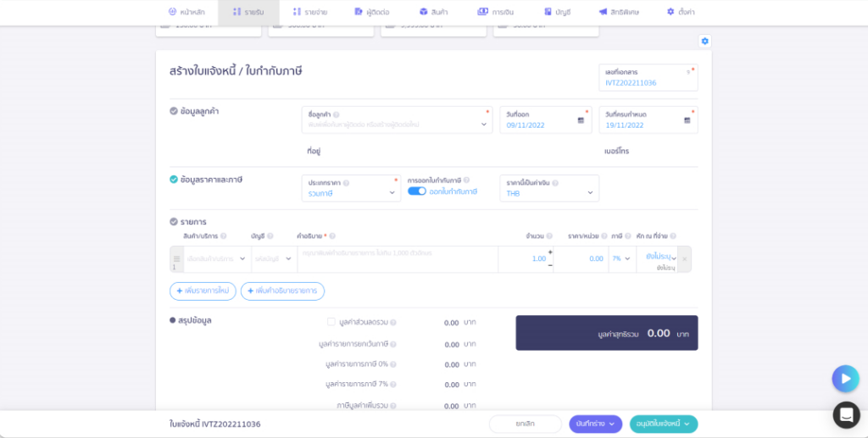Click the round play video help button
This screenshot has width=868, height=438.
point(845,379)
